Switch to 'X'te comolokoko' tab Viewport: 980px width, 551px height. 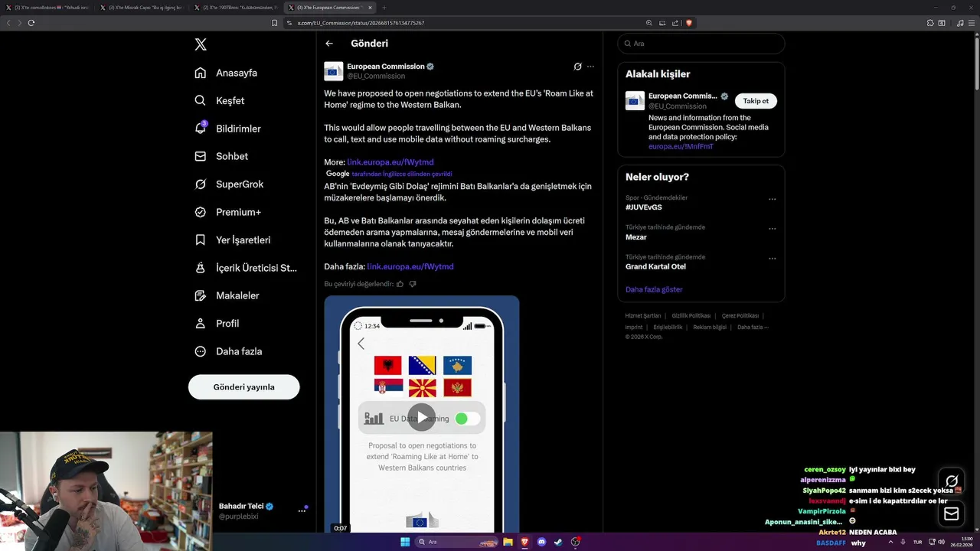click(x=47, y=8)
